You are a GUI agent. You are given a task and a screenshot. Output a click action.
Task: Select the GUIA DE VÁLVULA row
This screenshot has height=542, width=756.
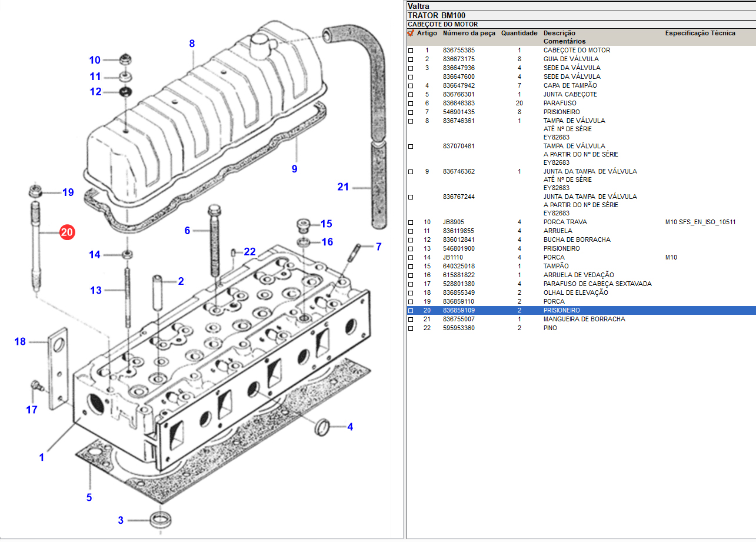pyautogui.click(x=571, y=59)
